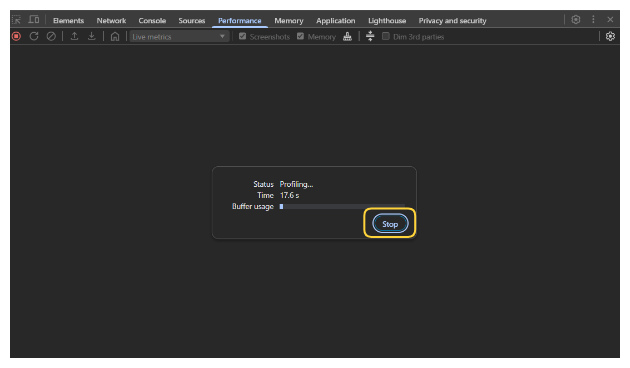
Task: Switch to the Sources tab
Action: click(x=192, y=20)
